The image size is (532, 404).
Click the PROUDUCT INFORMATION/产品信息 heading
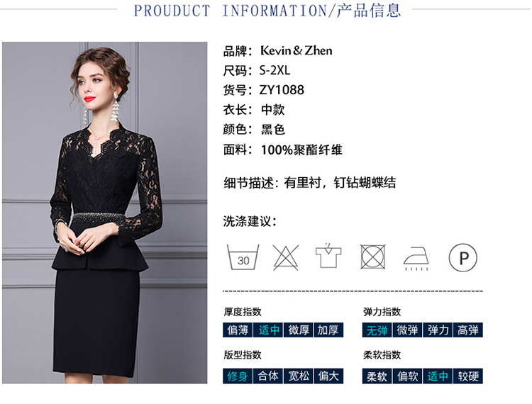coord(267,11)
